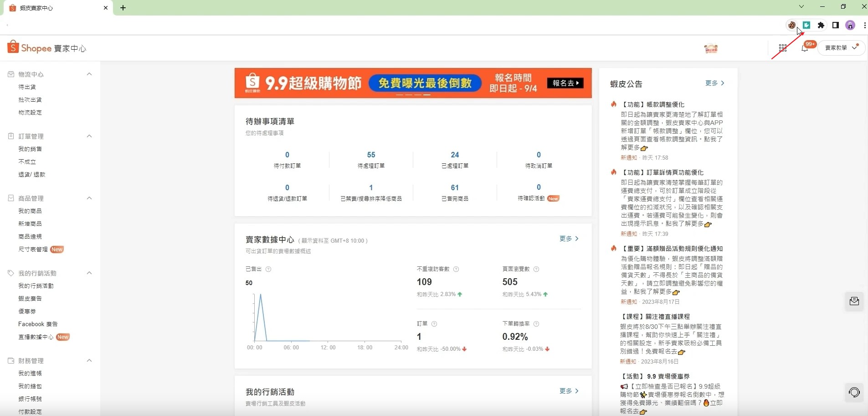Viewport: 868px width, 416px height.
Task: Open 銀行帳號 in the sidebar
Action: point(30,399)
